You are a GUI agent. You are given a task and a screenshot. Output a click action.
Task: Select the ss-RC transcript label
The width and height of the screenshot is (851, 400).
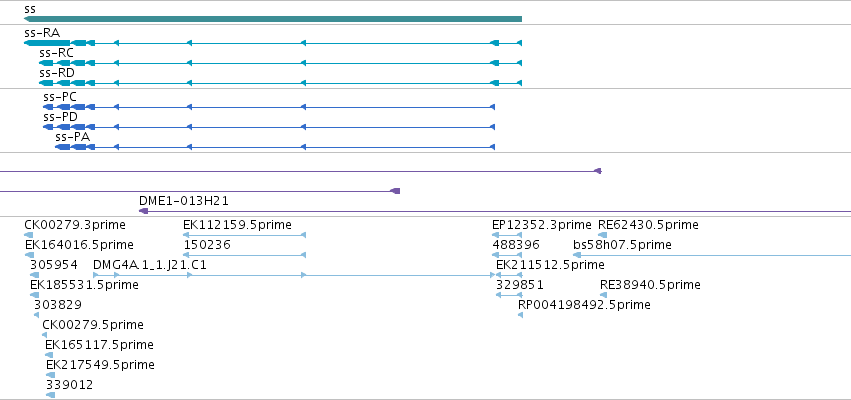tap(56, 53)
